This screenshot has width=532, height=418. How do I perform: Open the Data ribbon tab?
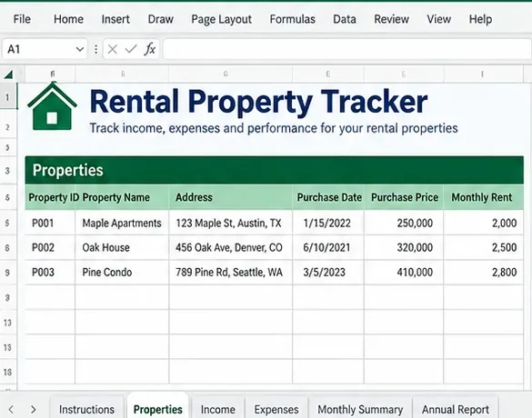coord(345,19)
